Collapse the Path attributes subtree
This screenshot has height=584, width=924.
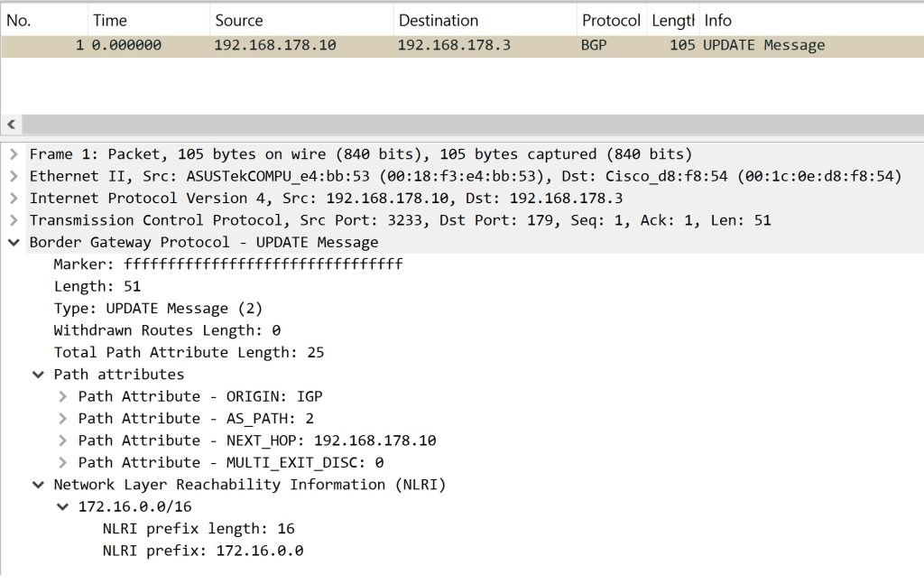(x=37, y=374)
